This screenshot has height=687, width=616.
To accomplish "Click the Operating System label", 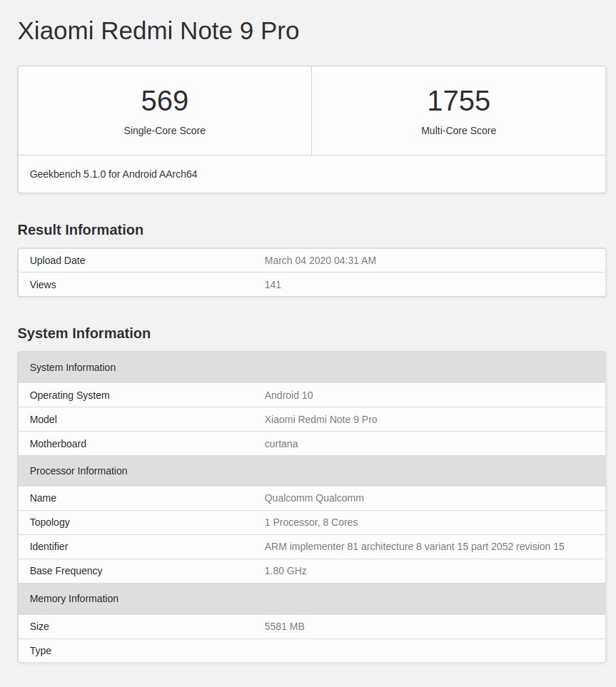I will [x=70, y=395].
